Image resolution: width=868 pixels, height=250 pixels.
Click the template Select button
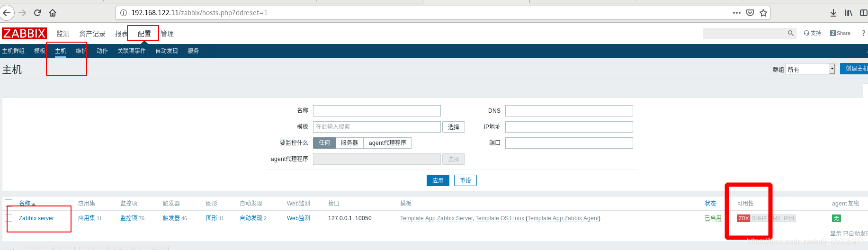454,127
